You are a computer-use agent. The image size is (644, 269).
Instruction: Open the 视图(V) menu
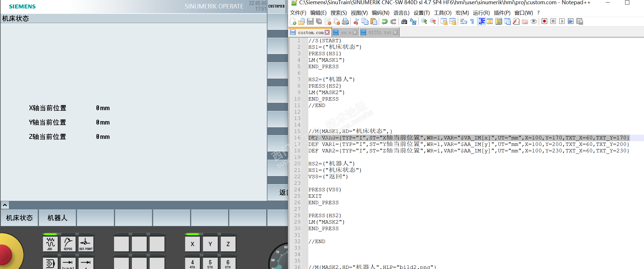pyautogui.click(x=359, y=13)
